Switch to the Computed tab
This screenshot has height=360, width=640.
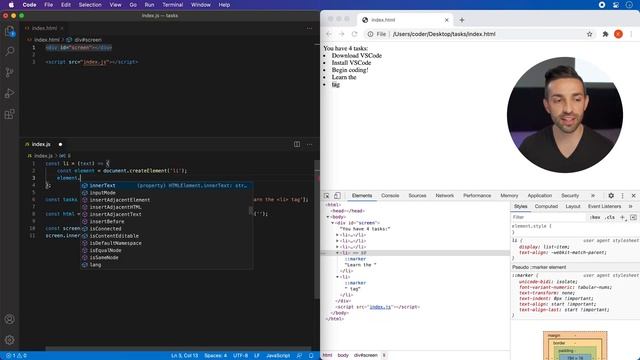546,207
